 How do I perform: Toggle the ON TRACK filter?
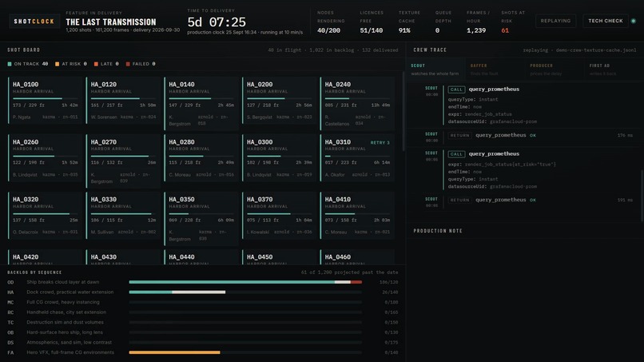coord(27,64)
